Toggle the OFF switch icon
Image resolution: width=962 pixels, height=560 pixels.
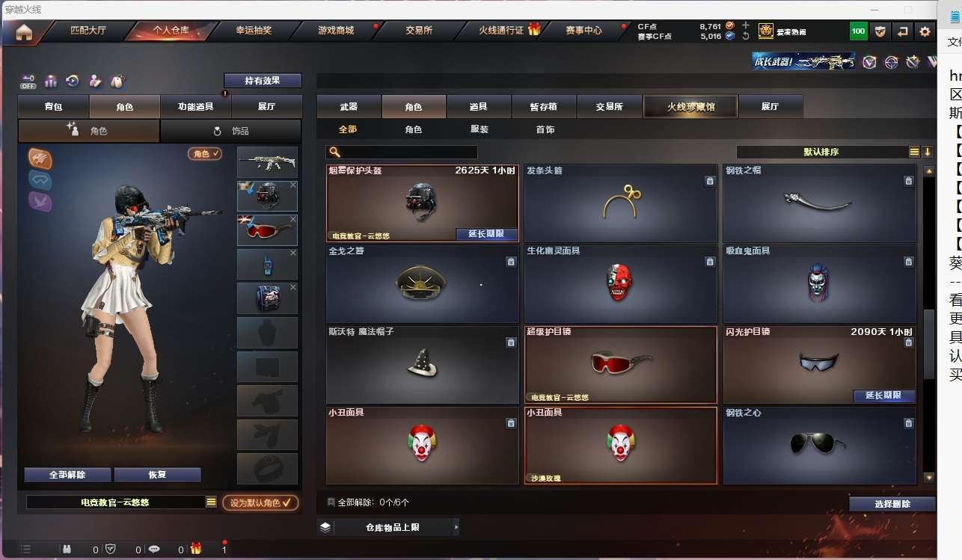[28, 81]
